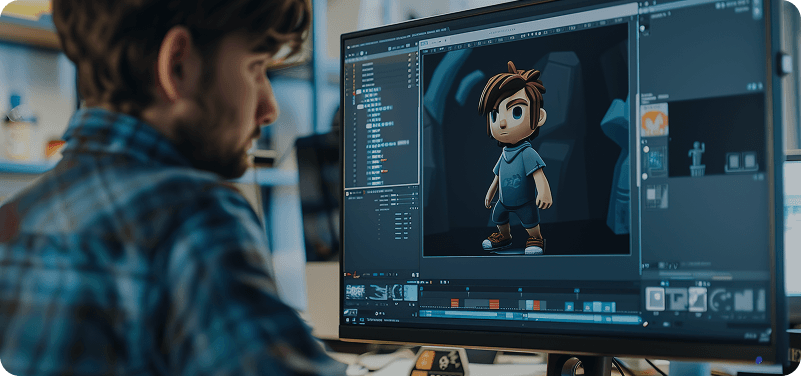This screenshot has height=376, width=801.
Task: Click the white round knob ending the timeline bar
Action: [645, 324]
